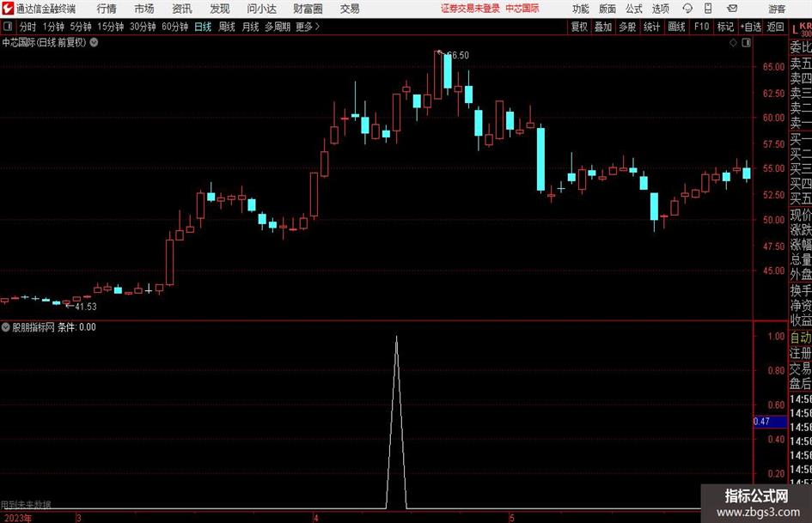
Task: Add stock with +自选 button
Action: pyautogui.click(x=750, y=27)
